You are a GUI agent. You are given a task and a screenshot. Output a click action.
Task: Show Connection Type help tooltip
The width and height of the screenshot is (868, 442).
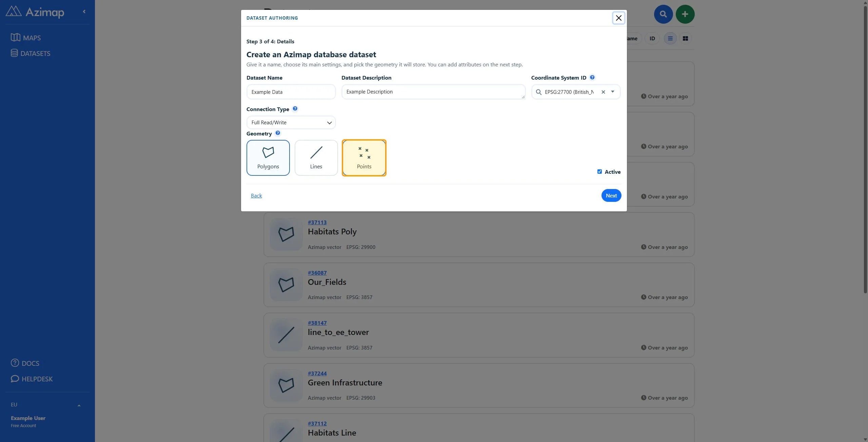point(295,109)
